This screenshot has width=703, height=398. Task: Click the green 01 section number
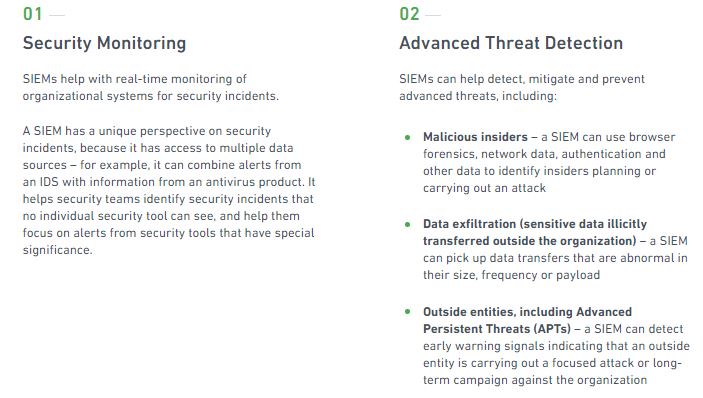[x=33, y=14]
